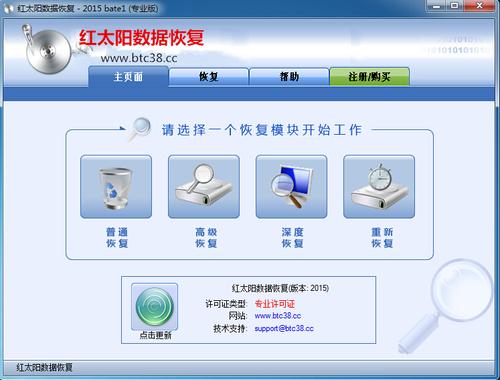Viewport: 500px width, 380px height.
Task: Maximize the window
Action: coord(454,6)
